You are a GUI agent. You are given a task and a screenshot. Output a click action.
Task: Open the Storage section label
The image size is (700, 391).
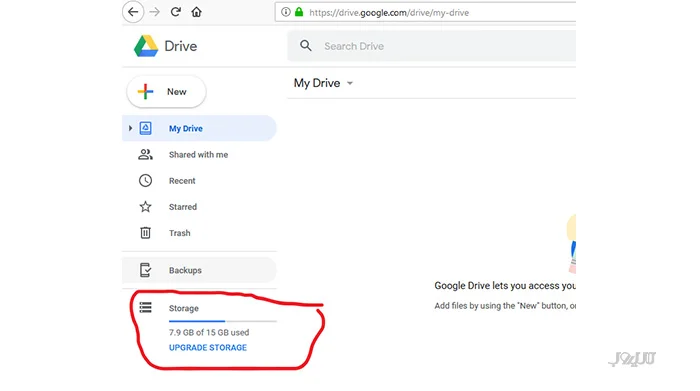click(x=184, y=308)
